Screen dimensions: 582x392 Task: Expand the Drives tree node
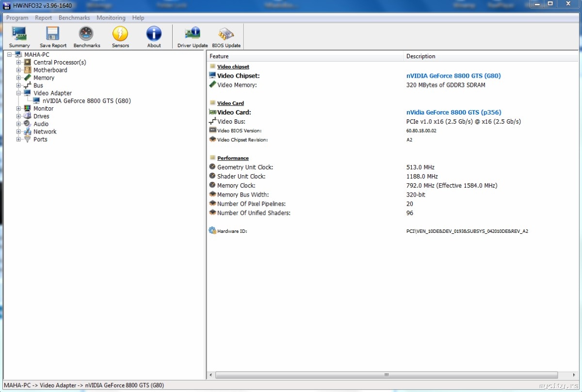click(18, 116)
